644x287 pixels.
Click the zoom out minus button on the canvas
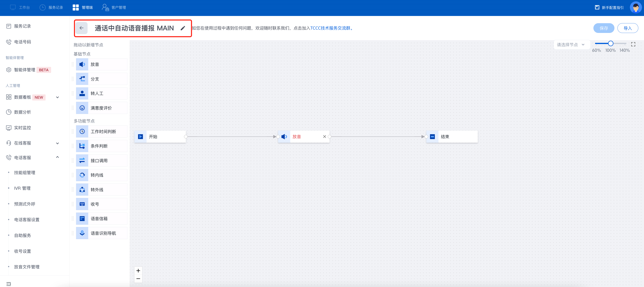point(138,278)
